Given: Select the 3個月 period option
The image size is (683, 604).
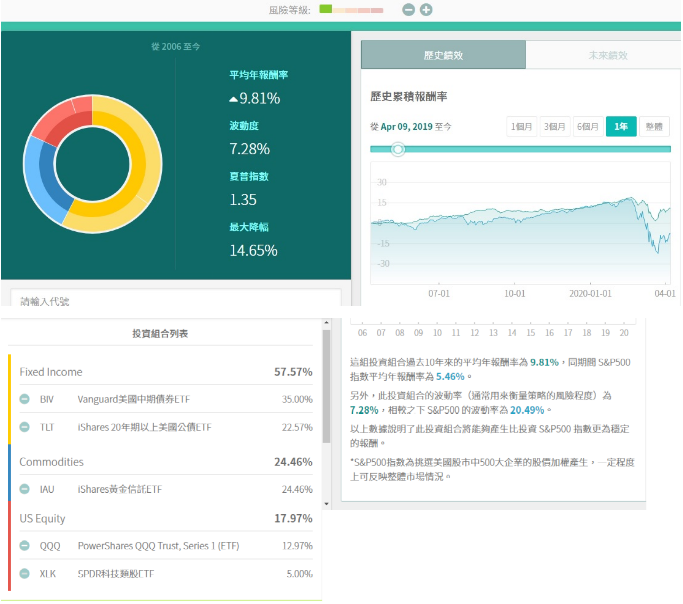Looking at the screenshot, I should 554,126.
